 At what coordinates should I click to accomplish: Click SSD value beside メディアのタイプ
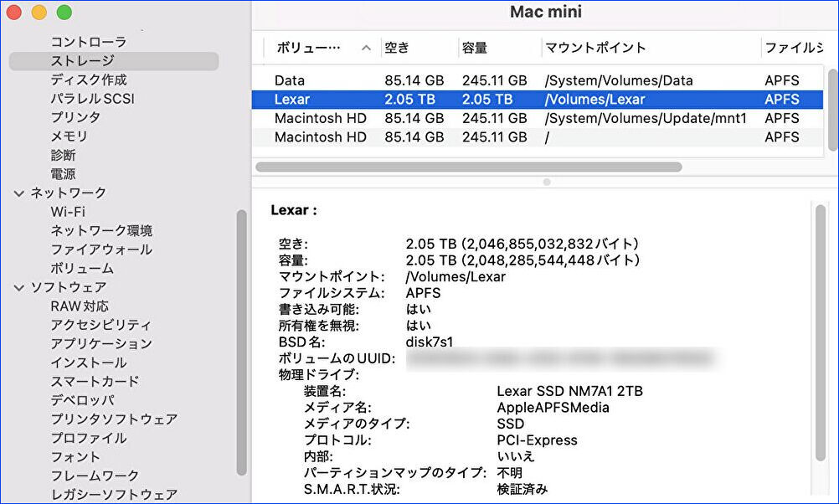(511, 424)
